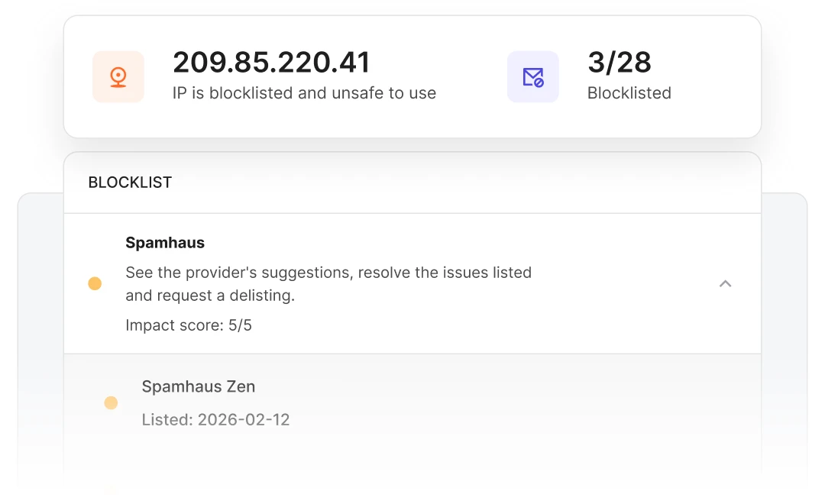
Task: Click the orange IP location pin icon
Action: 118,76
